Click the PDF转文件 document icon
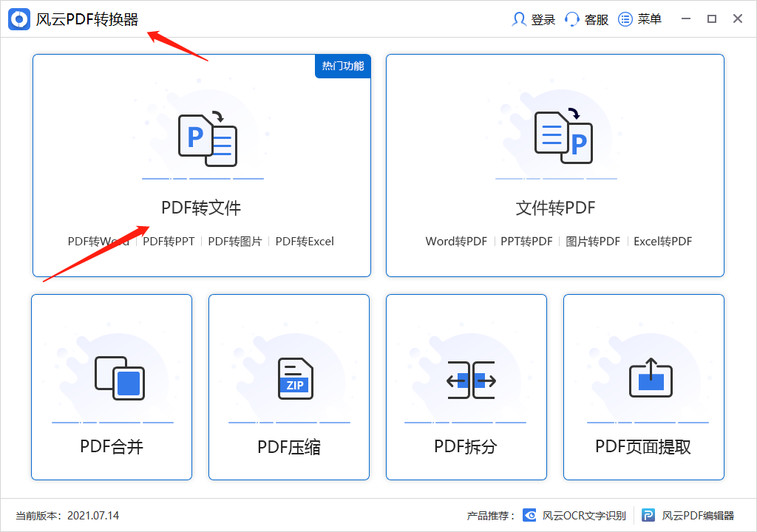The height and width of the screenshot is (532, 757). tap(208, 140)
